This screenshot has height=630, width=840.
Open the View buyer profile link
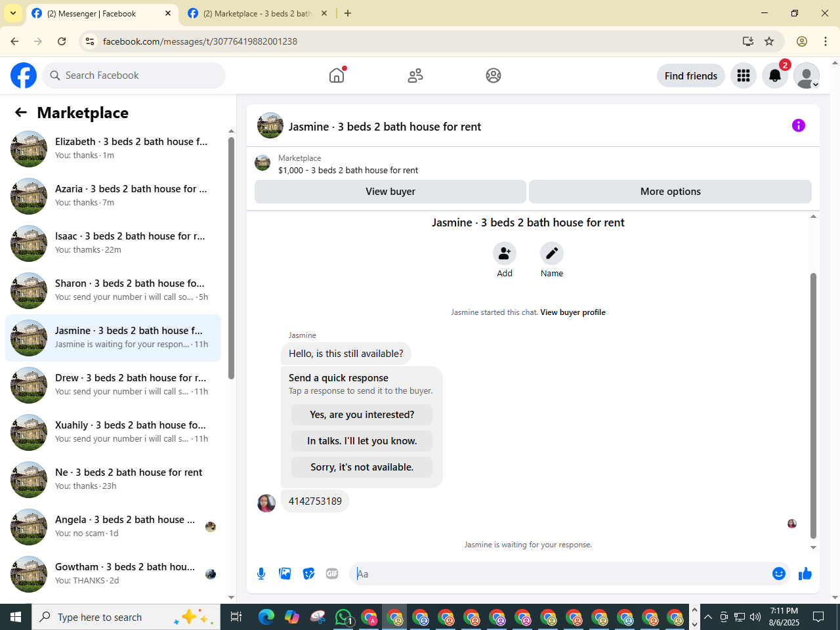[x=573, y=312]
